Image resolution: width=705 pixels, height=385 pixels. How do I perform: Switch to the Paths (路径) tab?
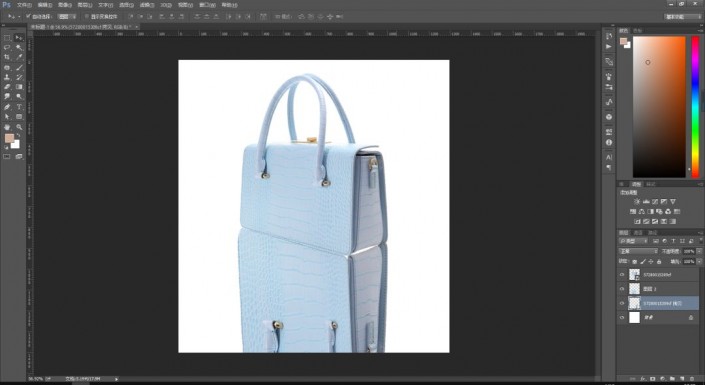[652, 233]
